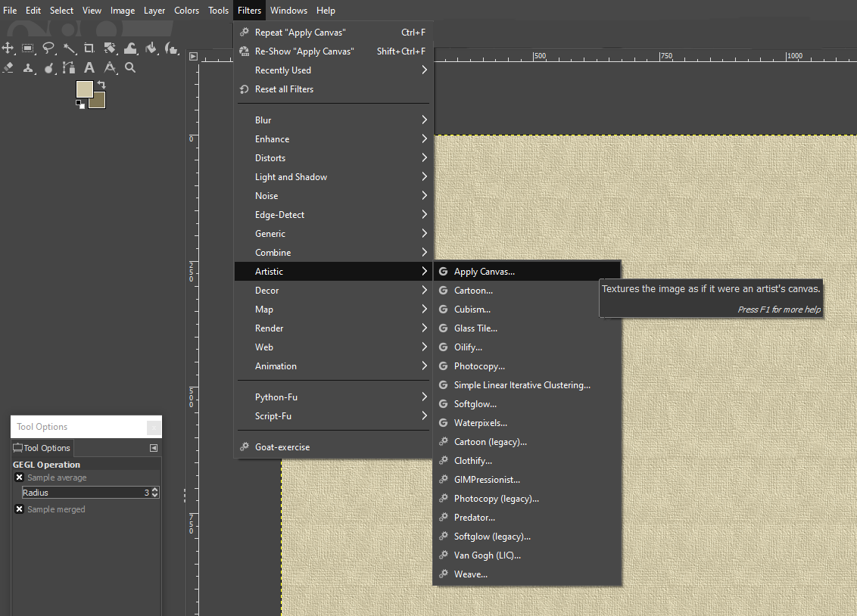Choose the Crop tool
Viewport: 857px width, 616px height.
89,48
